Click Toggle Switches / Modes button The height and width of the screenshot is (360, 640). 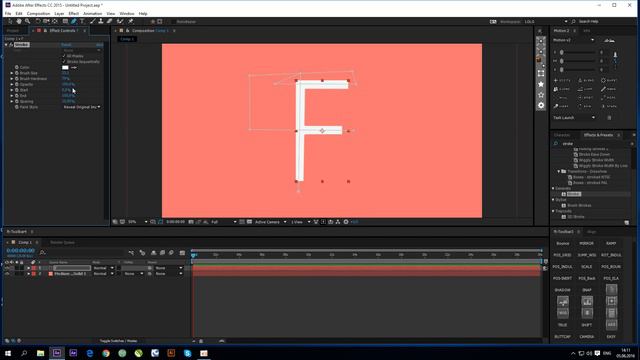pyautogui.click(x=118, y=341)
